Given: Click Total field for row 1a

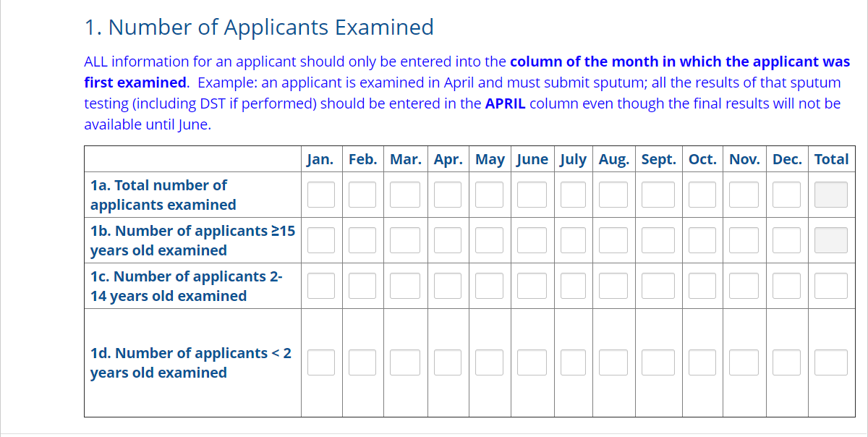Looking at the screenshot, I should pos(831,195).
